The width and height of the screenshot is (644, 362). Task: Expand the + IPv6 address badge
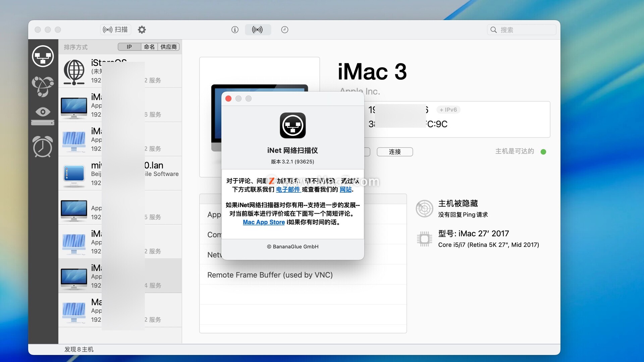(x=448, y=110)
